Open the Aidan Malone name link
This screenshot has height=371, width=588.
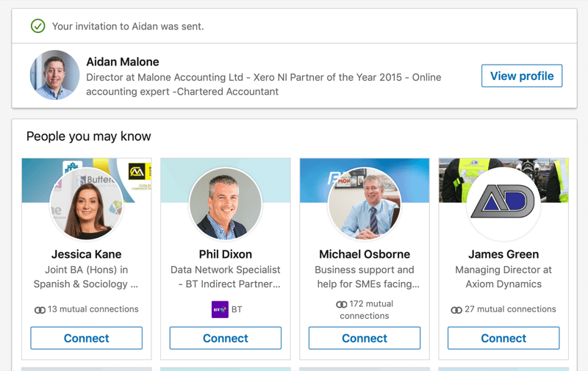point(123,62)
